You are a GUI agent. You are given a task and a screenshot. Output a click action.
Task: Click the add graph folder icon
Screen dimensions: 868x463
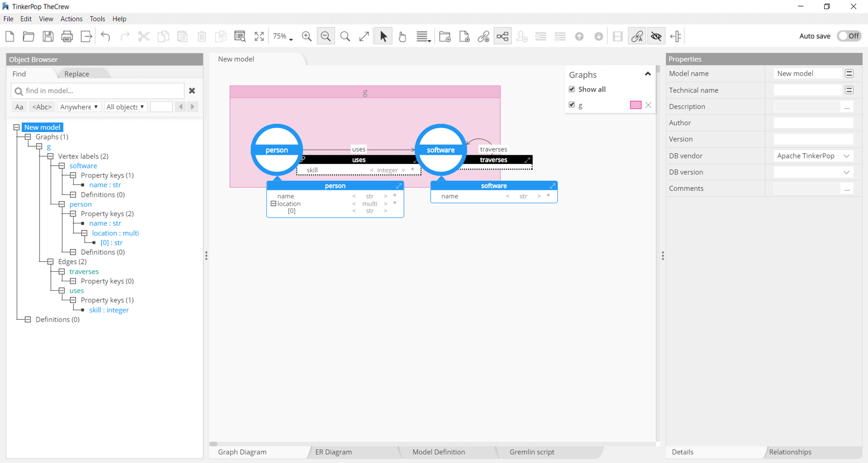point(445,36)
